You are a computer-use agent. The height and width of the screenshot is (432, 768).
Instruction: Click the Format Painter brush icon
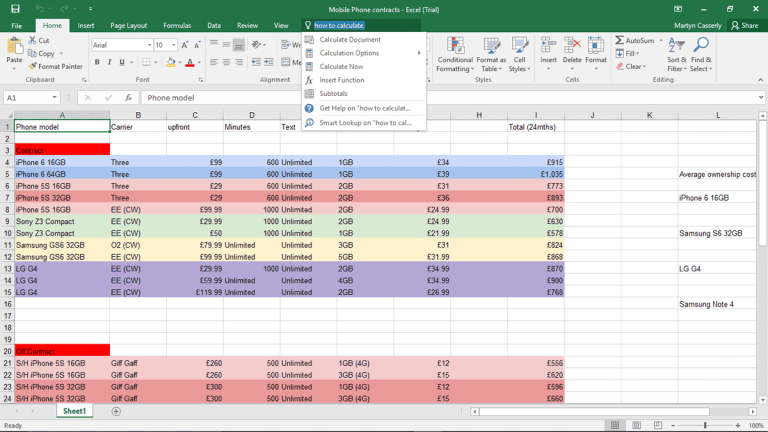pyautogui.click(x=32, y=66)
